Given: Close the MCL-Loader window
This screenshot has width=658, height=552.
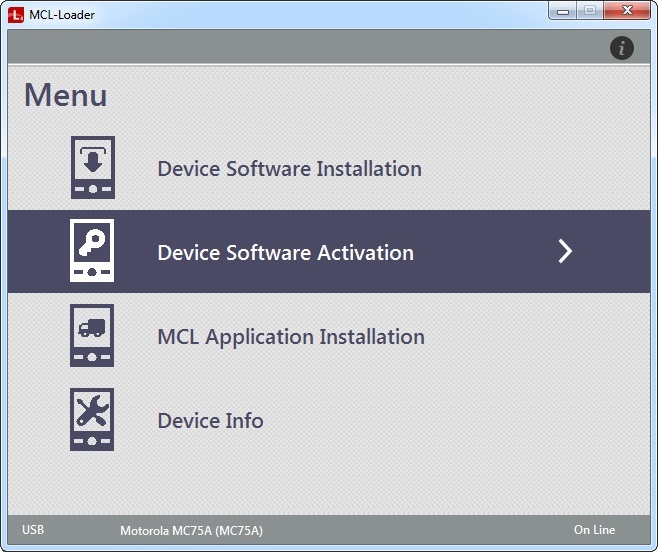Looking at the screenshot, I should tap(627, 10).
